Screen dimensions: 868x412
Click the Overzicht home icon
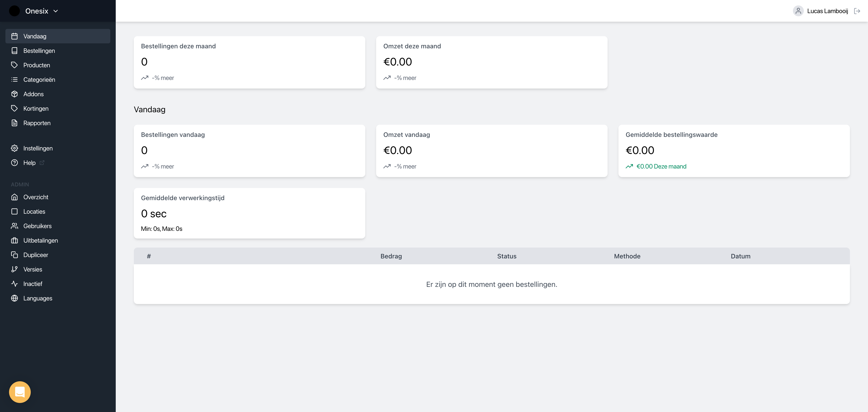tap(14, 197)
